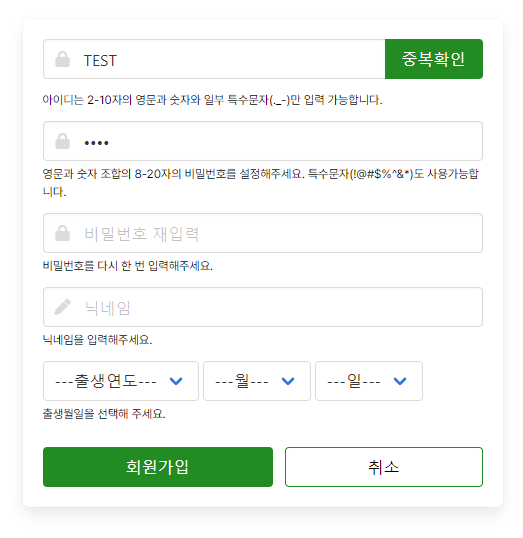Open the ---출생연도--- birth year dropdown
Screen dimensions: 523x538
pos(121,381)
